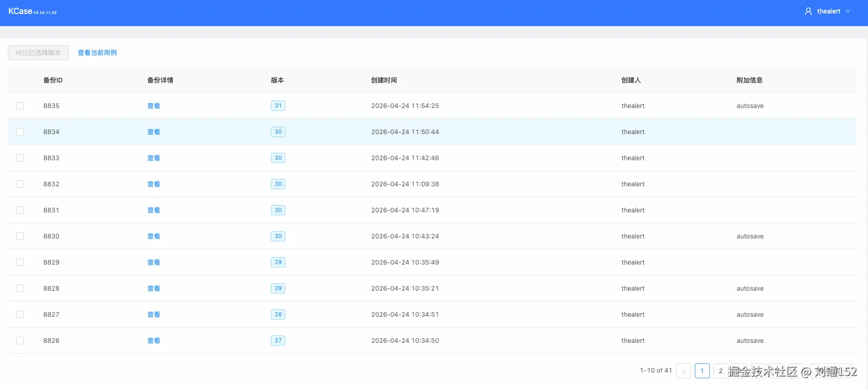Open 查看 details for backup 8827
Image resolution: width=868 pixels, height=389 pixels.
tap(154, 314)
